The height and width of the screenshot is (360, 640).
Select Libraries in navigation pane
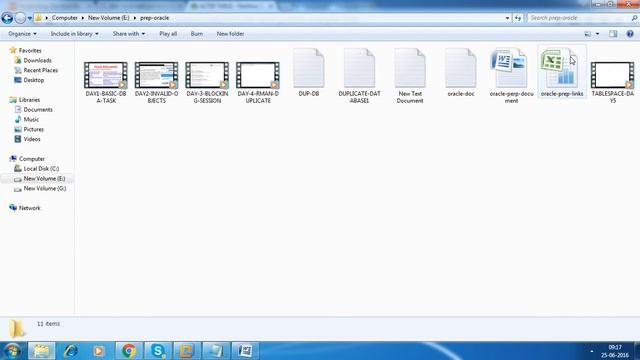click(29, 100)
